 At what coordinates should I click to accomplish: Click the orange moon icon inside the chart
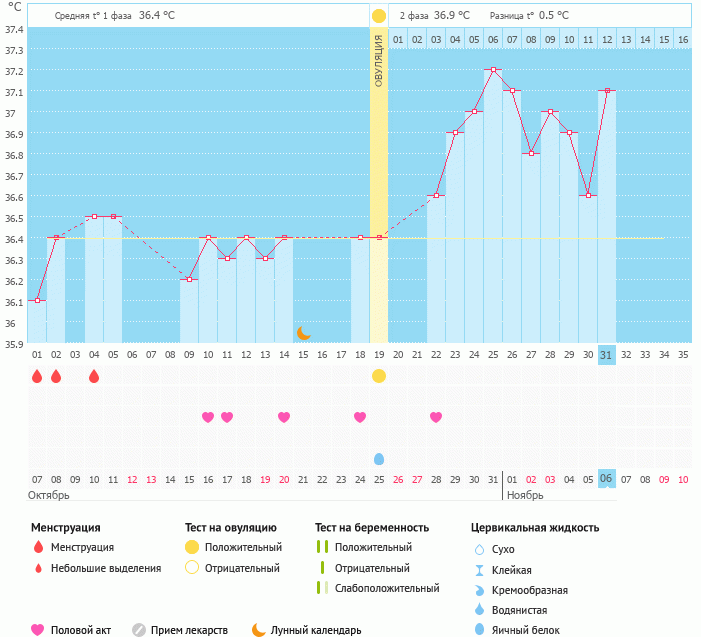tap(303, 333)
